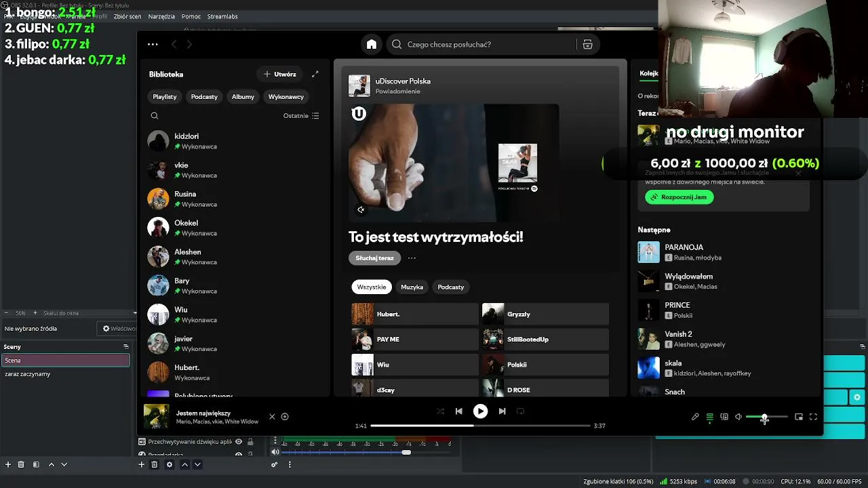Click the Słuchaj teraz button
Screen dimensions: 868x488
(x=374, y=258)
